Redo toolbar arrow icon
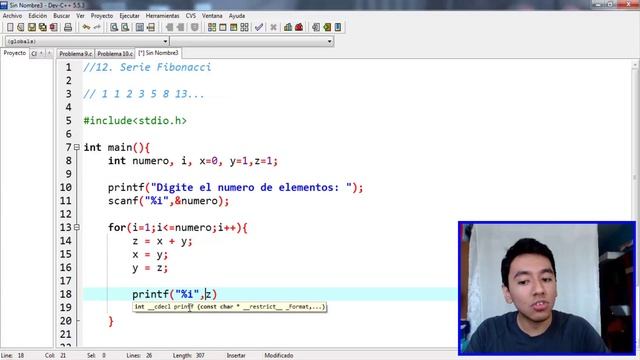 coord(97,27)
